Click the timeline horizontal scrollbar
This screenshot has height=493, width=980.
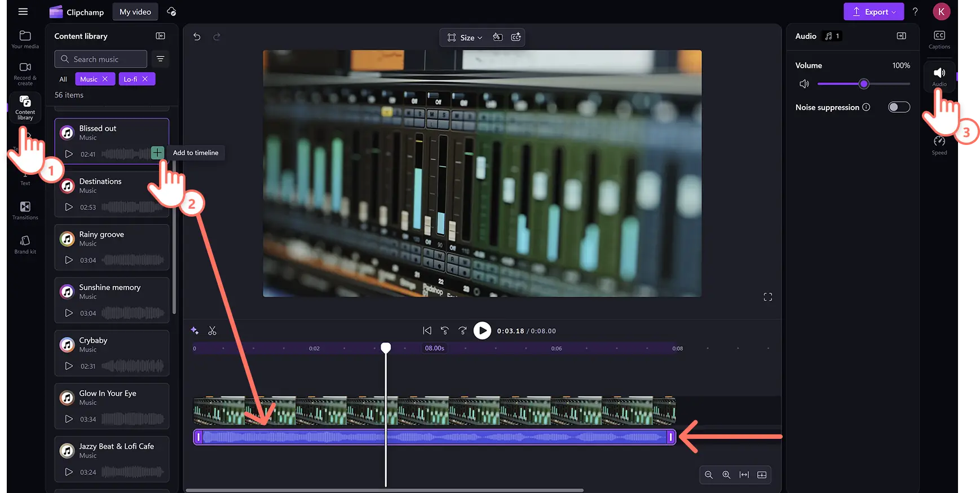(x=385, y=490)
